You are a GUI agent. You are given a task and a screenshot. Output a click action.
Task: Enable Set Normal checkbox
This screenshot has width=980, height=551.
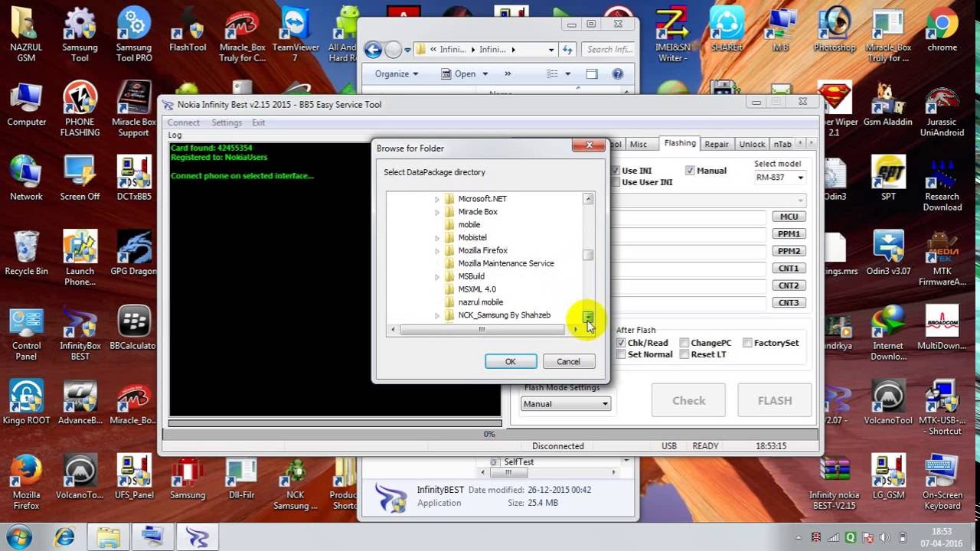[x=621, y=354]
